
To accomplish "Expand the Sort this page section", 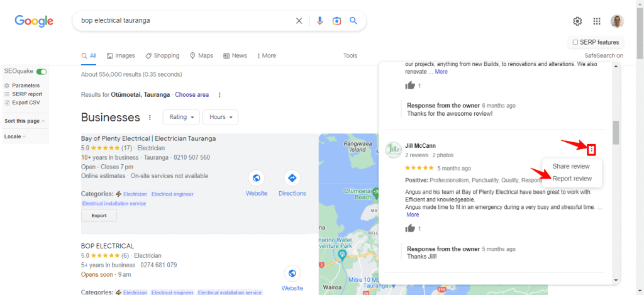I will pyautogui.click(x=25, y=121).
